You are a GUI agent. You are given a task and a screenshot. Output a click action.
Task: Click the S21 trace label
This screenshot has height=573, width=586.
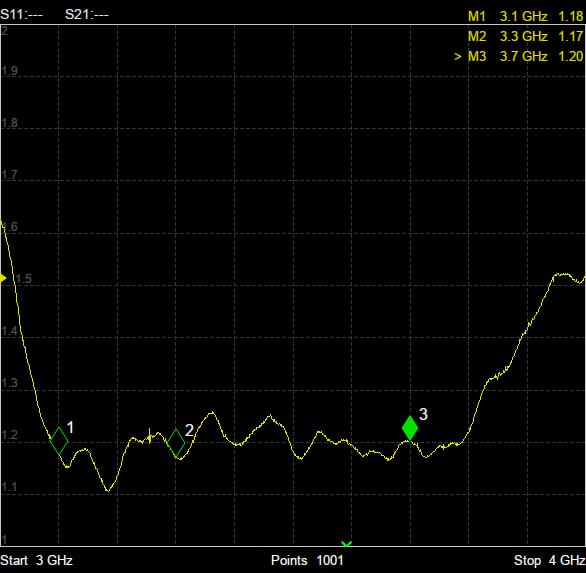coord(87,15)
